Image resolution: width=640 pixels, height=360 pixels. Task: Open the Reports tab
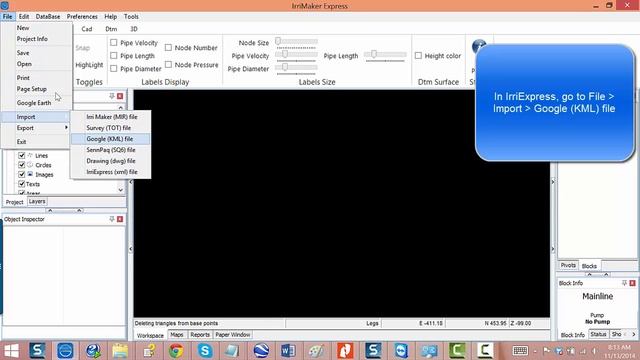pyautogui.click(x=200, y=335)
